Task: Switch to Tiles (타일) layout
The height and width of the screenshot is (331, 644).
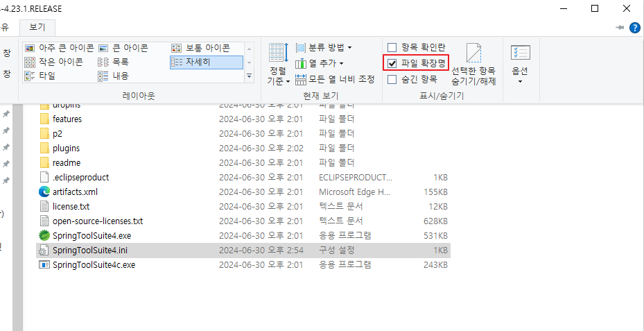Action: pyautogui.click(x=40, y=76)
